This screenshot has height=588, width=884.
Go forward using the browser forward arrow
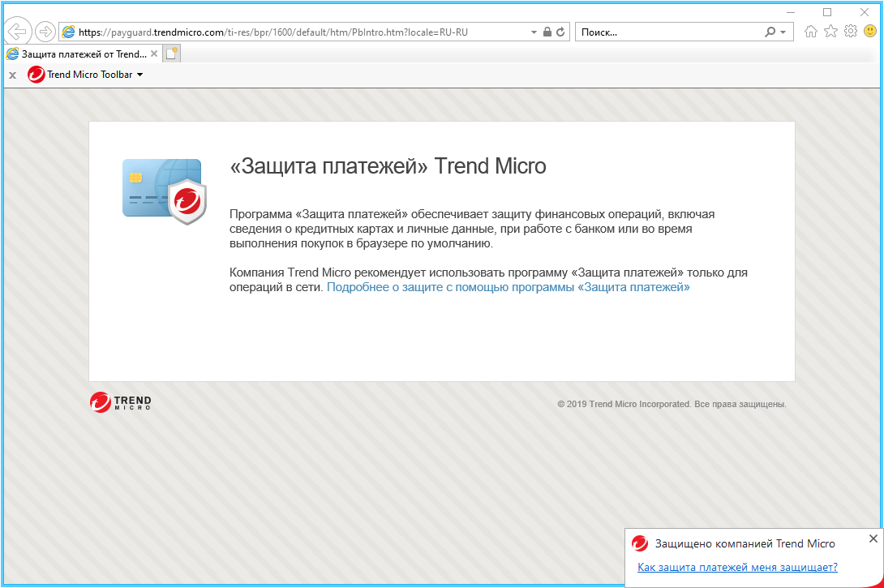[45, 32]
